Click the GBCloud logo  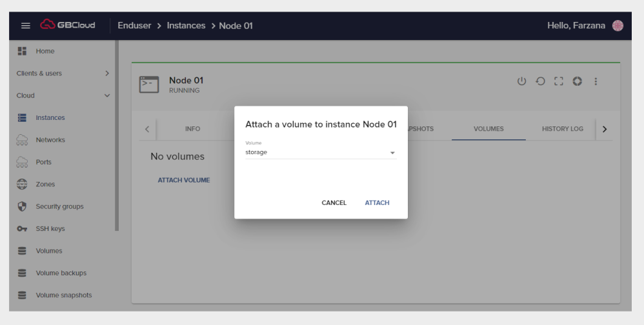tap(68, 26)
